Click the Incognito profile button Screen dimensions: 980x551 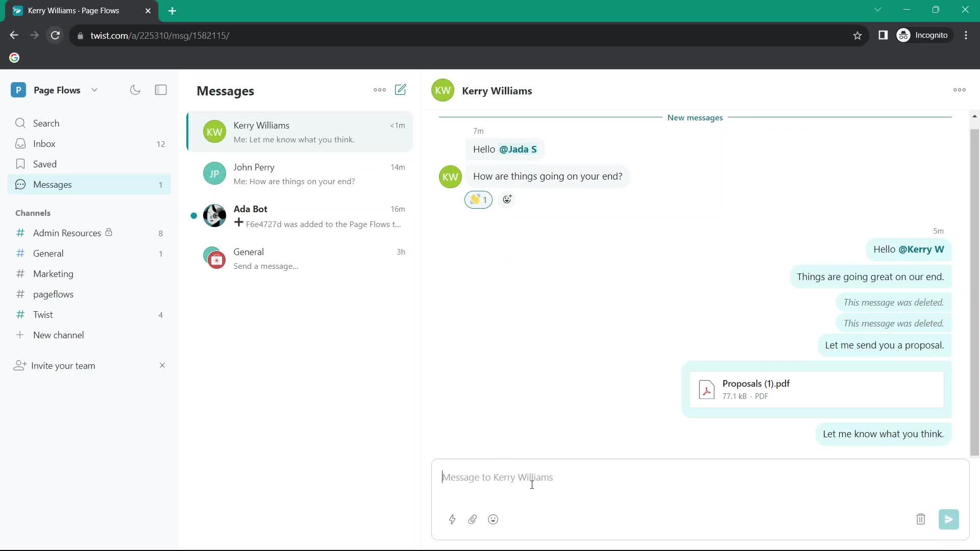pos(924,35)
